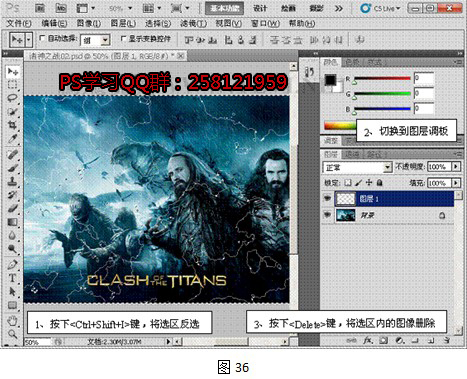Select the Quick Selection tool

tap(13, 112)
